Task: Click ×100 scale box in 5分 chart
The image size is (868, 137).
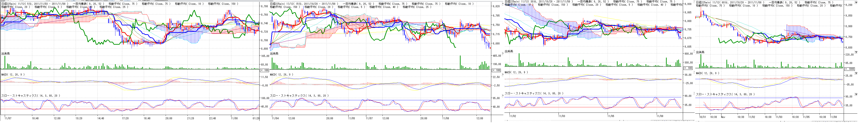Action: click(264, 70)
